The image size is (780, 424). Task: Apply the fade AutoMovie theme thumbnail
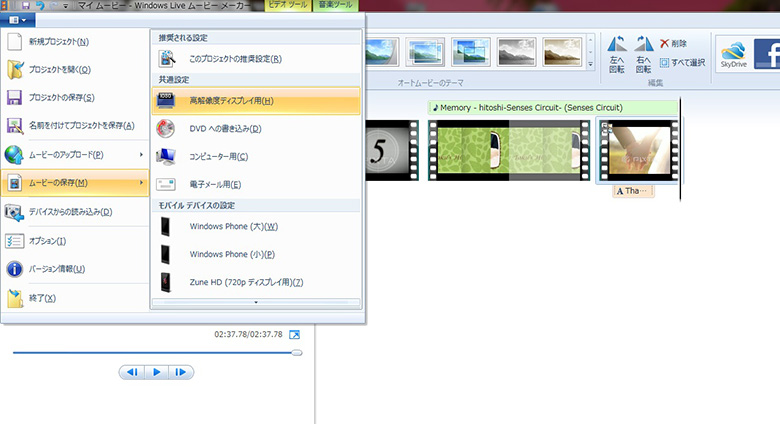click(425, 52)
